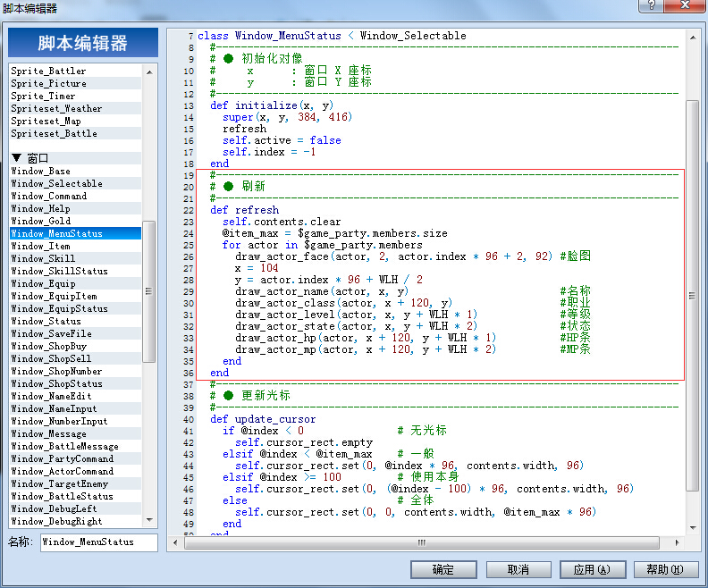Select the Window_ShopNumber script
Viewport: 708px width, 588px height.
pos(75,371)
